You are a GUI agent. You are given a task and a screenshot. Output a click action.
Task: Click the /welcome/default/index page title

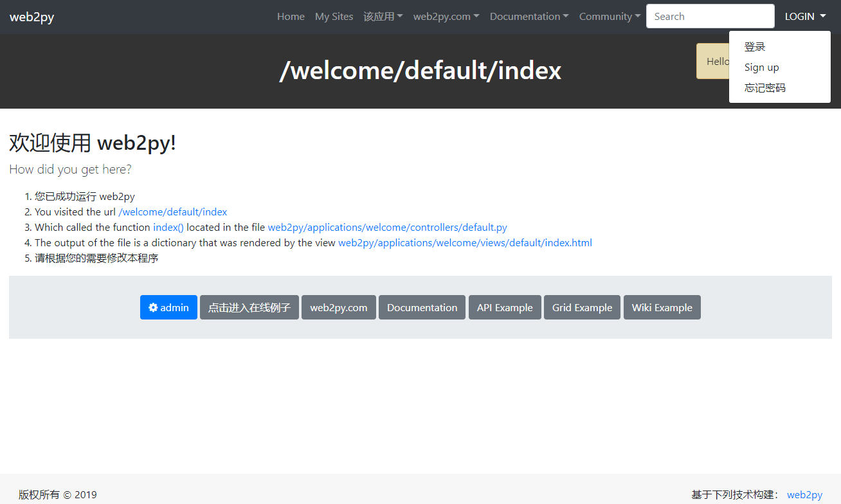pos(420,71)
